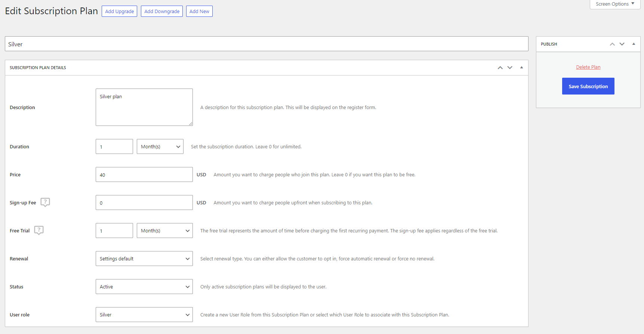
Task: Move Subscription Plan Details panel down
Action: (510, 68)
